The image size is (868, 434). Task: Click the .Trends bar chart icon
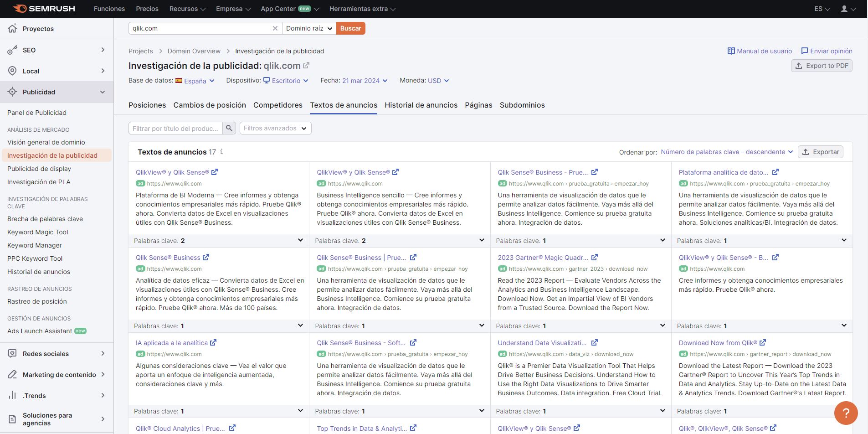click(x=12, y=396)
